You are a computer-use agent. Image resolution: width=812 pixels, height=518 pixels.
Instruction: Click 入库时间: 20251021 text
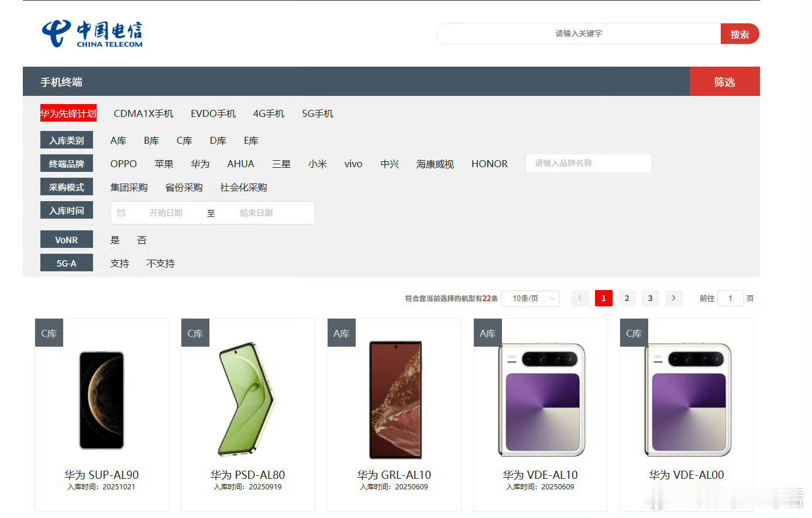pyautogui.click(x=101, y=487)
